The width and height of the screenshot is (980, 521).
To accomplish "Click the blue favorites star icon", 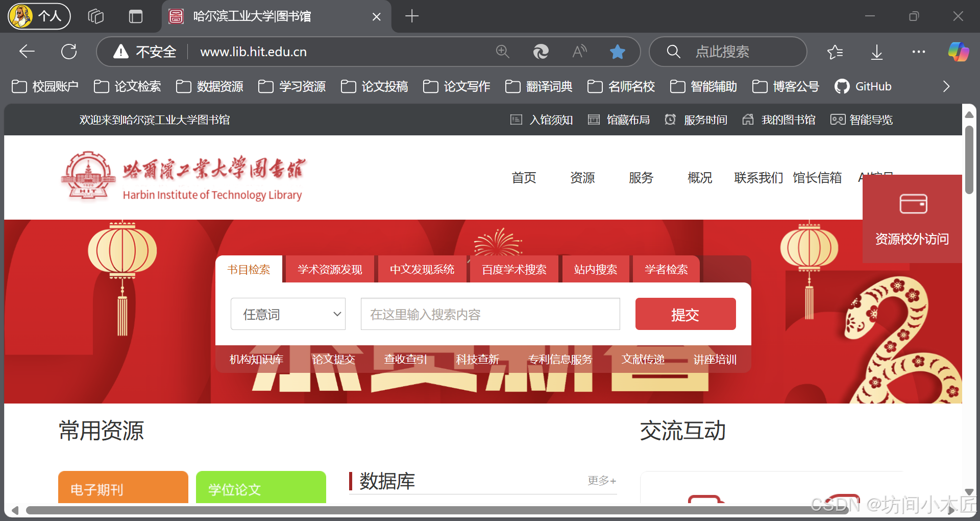I will [618, 52].
